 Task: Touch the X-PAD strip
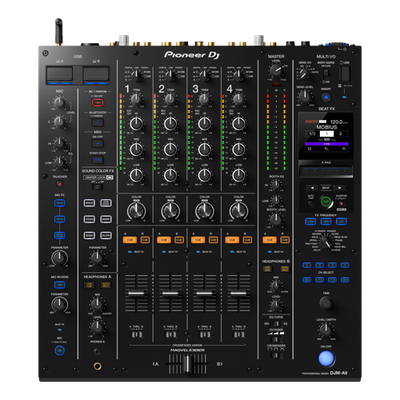click(x=326, y=172)
